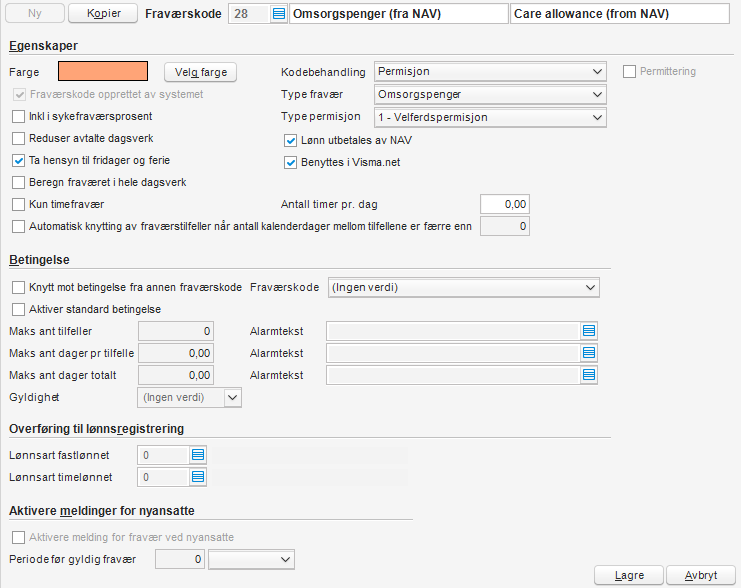
Task: Click Maks ant dager pr tilfelle field
Action: click(x=176, y=353)
